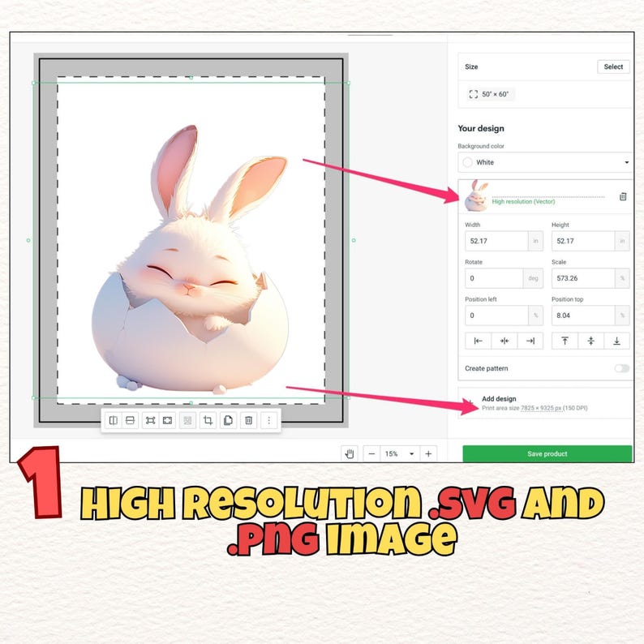Click the white background color swatch circle
The width and height of the screenshot is (644, 644).
click(x=467, y=162)
